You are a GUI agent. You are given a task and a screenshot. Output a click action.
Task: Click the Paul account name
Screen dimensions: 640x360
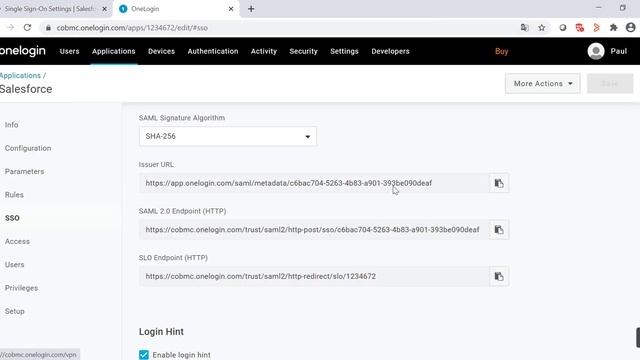pyautogui.click(x=619, y=51)
